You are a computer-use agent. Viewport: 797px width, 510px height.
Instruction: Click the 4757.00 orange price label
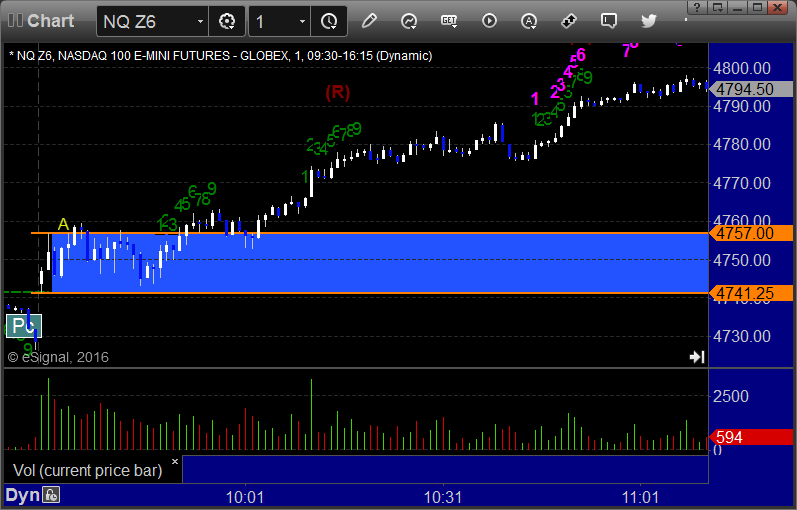[x=751, y=233]
